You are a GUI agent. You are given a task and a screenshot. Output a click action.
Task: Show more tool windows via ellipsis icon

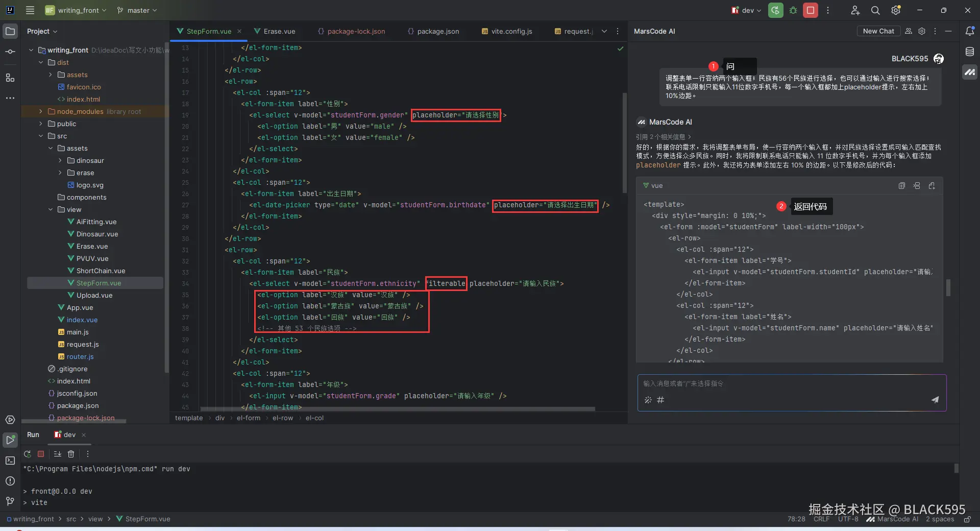point(10,98)
